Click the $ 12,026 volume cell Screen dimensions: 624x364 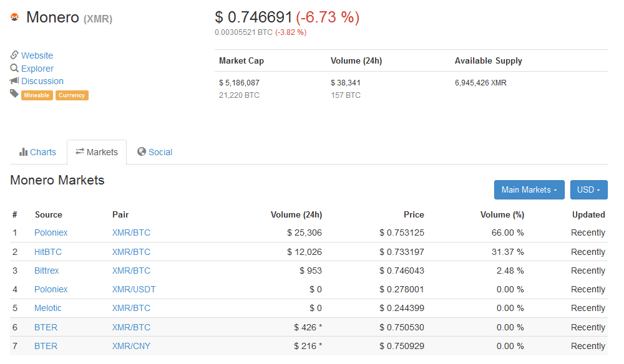[305, 252]
